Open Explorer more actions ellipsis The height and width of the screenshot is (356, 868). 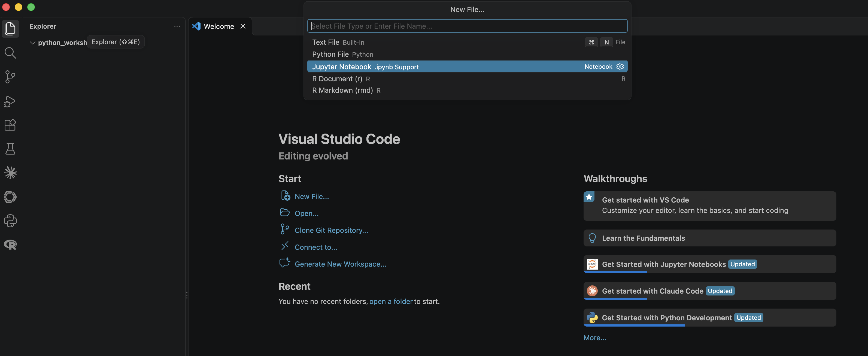pyautogui.click(x=177, y=26)
